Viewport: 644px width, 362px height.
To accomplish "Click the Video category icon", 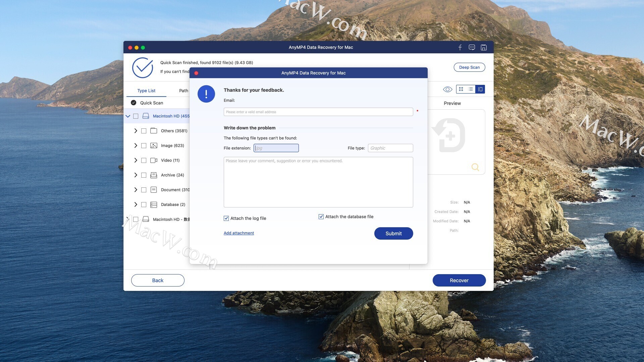I will 154,160.
